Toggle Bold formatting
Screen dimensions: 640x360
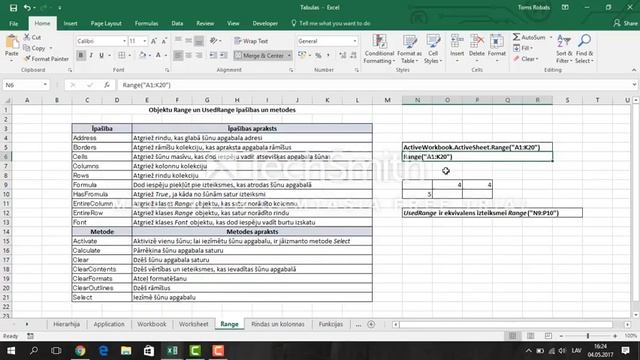[81, 55]
